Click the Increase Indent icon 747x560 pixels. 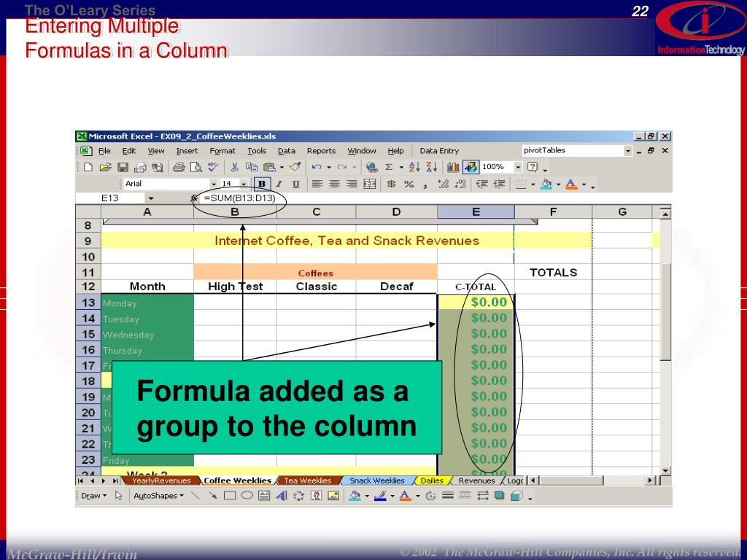499,184
